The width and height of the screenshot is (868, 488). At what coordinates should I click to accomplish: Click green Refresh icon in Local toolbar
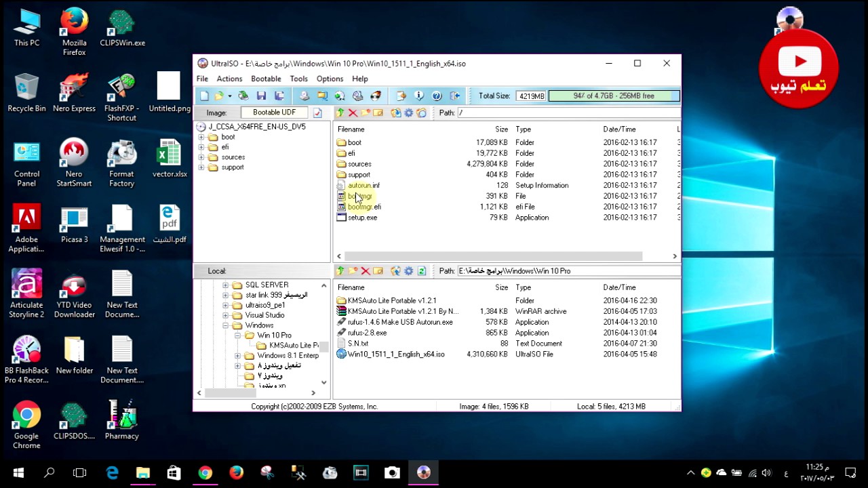tap(422, 271)
